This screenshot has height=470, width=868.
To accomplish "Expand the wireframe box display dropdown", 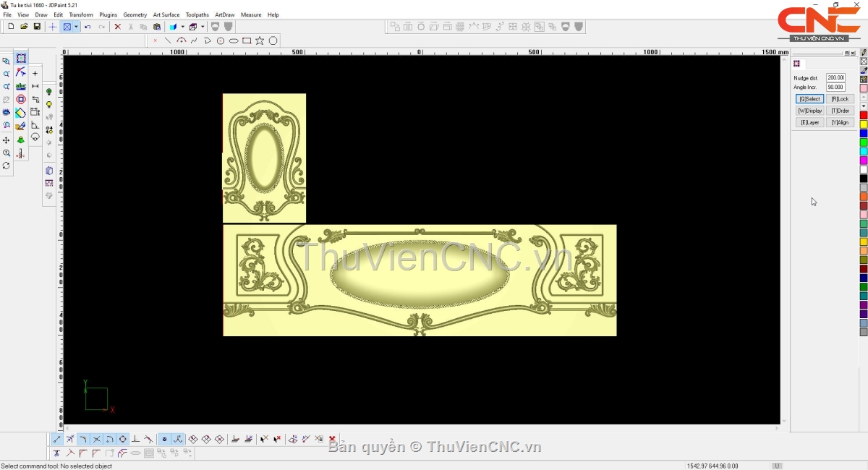I will (x=203, y=27).
